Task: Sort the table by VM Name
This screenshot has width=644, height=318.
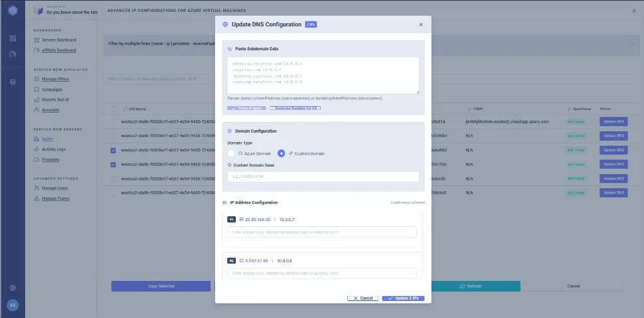Action: pyautogui.click(x=135, y=109)
